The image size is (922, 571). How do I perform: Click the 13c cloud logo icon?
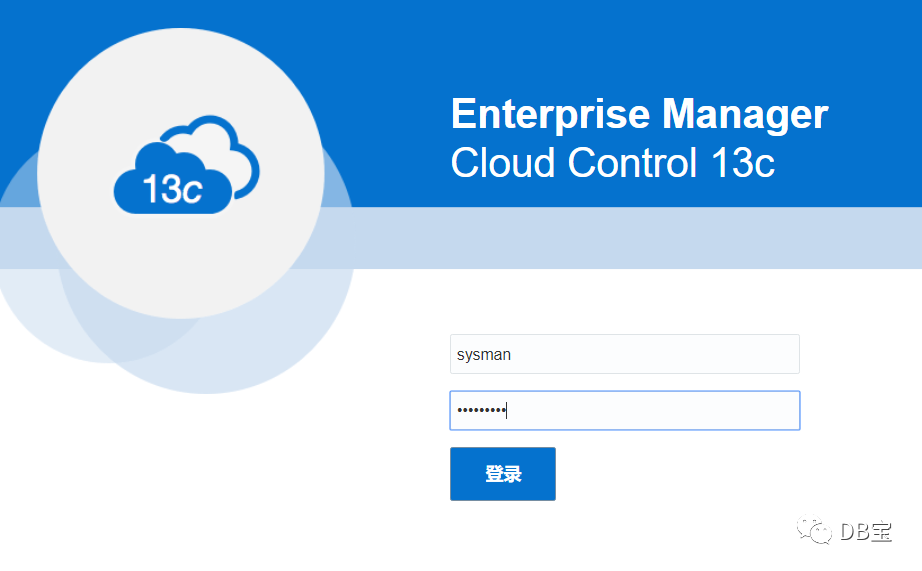point(186,165)
